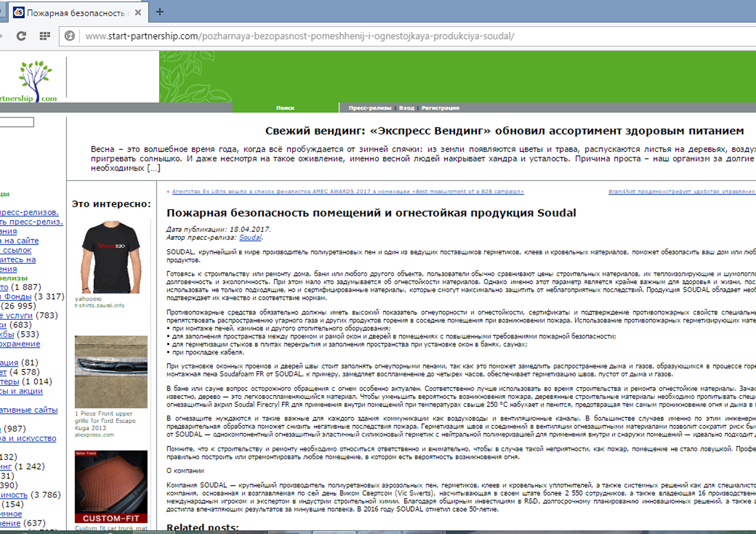Screen dimensions: 756x534
Task: Open the apps grid icon in the toolbar
Action: coord(45,36)
